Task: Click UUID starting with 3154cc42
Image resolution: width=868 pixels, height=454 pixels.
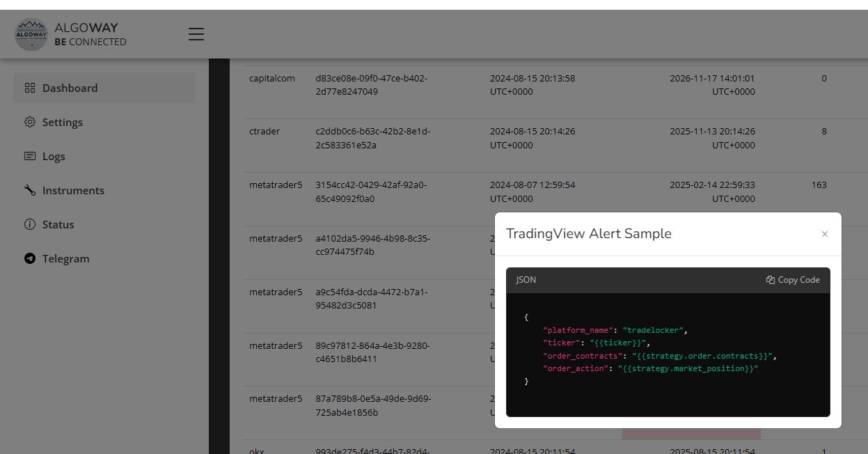Action: pyautogui.click(x=371, y=192)
